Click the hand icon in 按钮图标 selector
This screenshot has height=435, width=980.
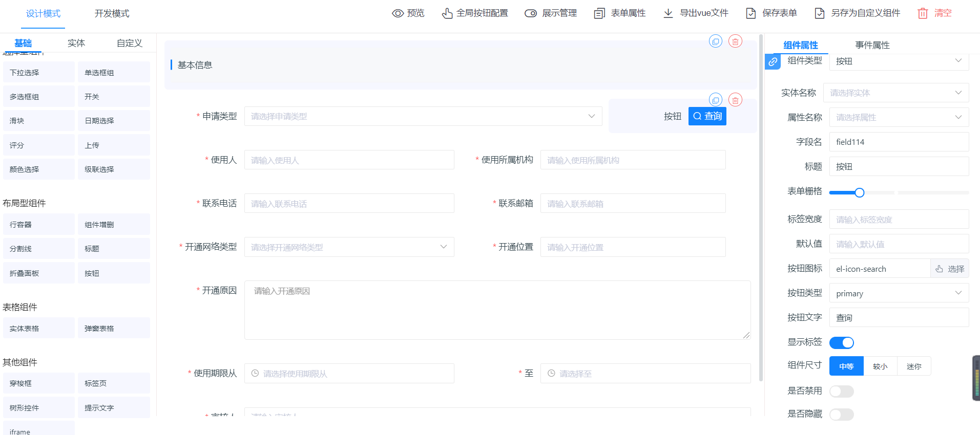click(x=939, y=269)
